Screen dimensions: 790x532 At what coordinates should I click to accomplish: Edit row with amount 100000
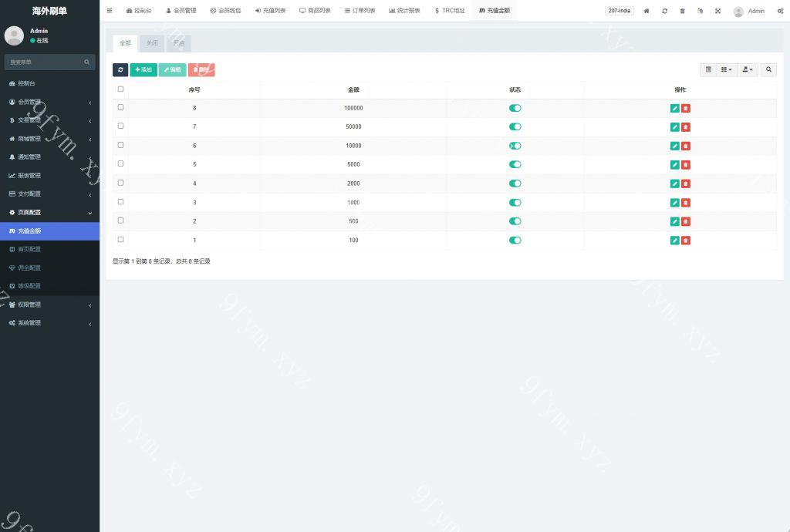point(674,108)
